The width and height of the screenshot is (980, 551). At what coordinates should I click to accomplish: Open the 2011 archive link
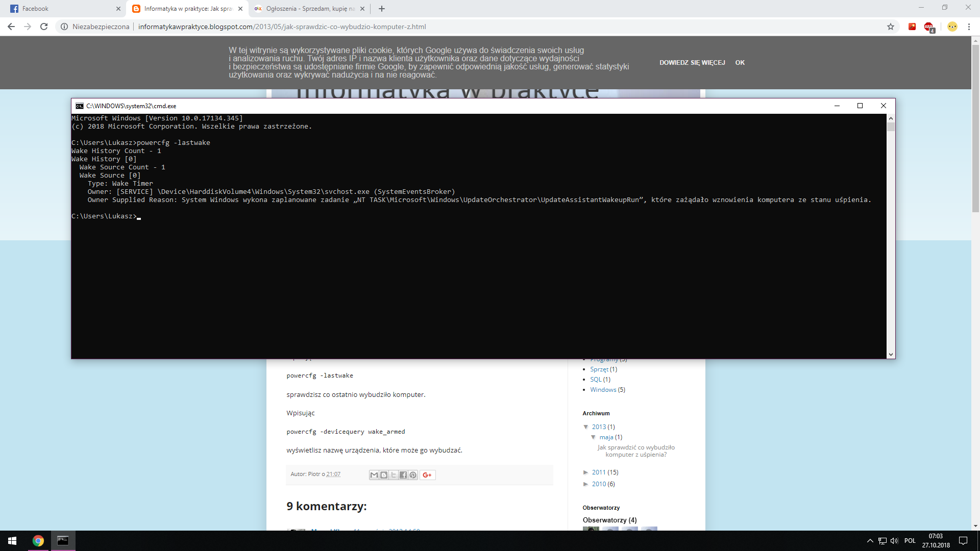[x=599, y=472]
